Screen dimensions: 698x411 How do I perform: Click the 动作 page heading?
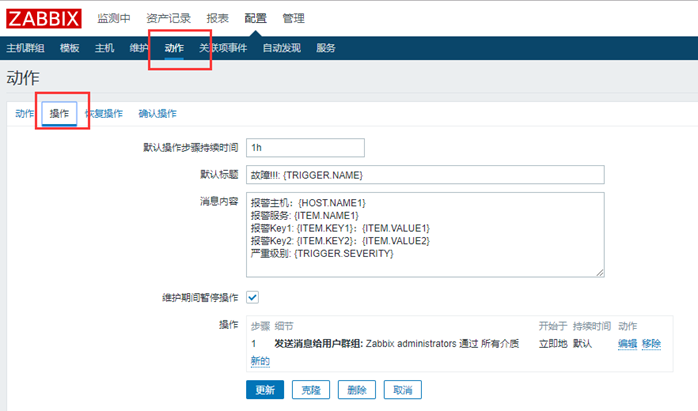tap(23, 78)
